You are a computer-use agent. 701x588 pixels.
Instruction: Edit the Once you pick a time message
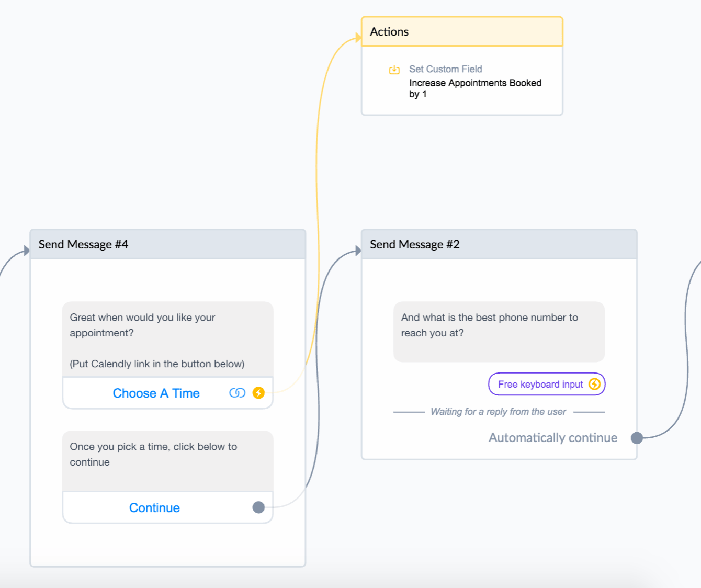coord(168,461)
